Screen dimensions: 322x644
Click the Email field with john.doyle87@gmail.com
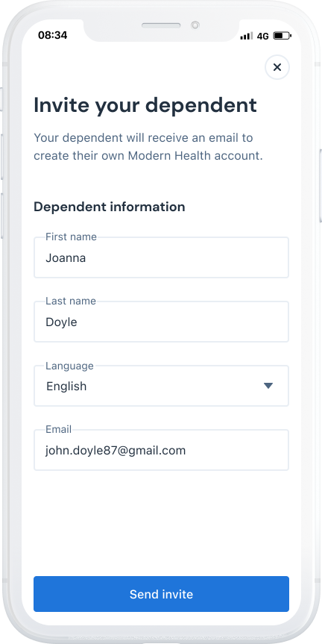click(161, 450)
